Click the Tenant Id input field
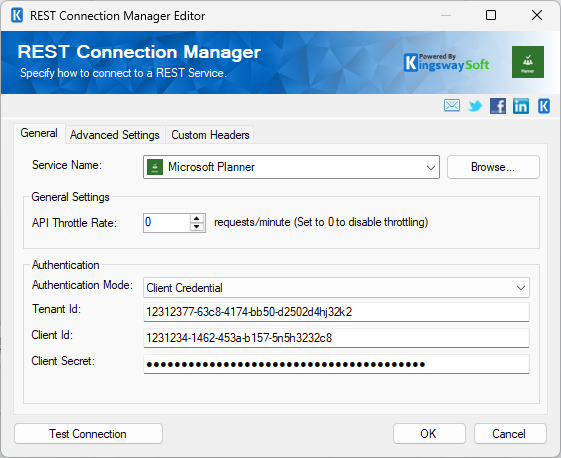Screen dimensions: 561x458 [x=336, y=312]
